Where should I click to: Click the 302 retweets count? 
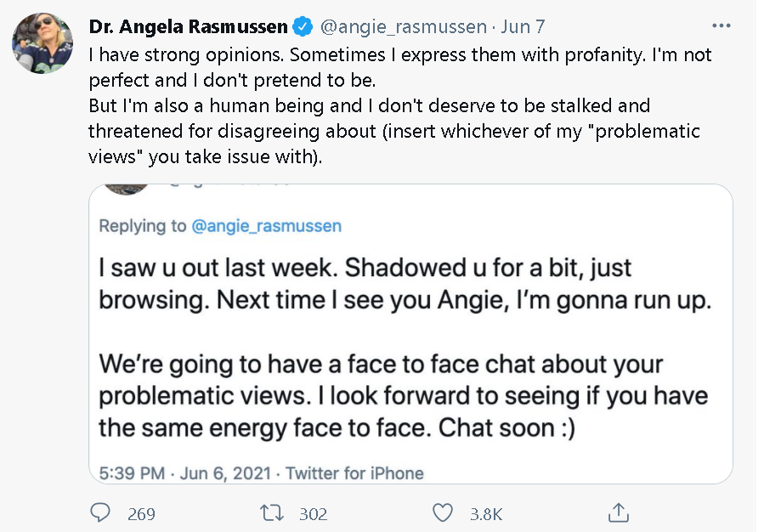[313, 514]
